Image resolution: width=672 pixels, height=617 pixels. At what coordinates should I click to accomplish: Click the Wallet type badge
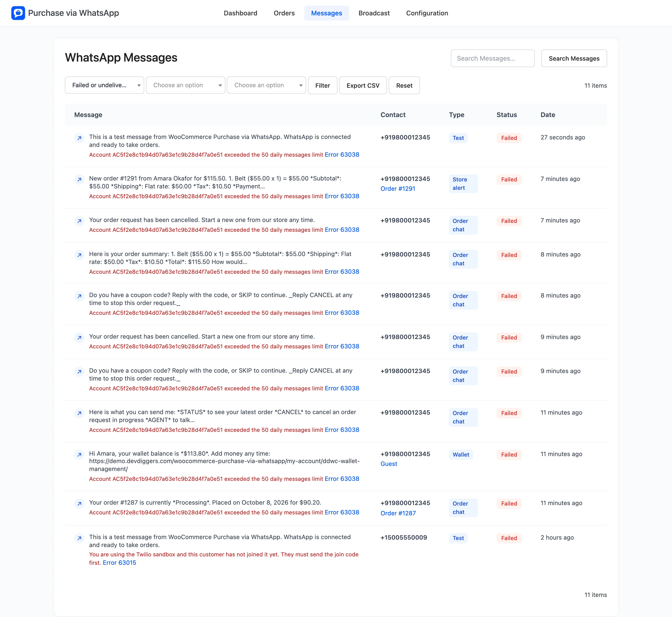(461, 455)
